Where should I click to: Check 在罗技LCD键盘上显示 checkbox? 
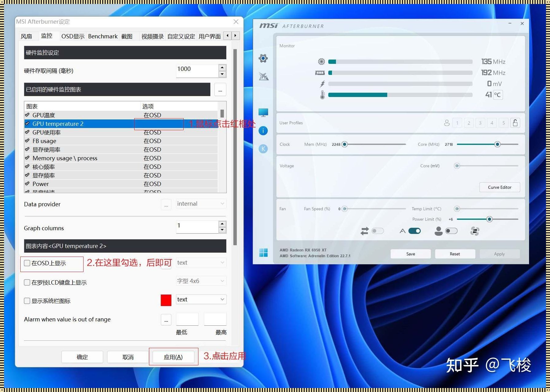pyautogui.click(x=27, y=282)
